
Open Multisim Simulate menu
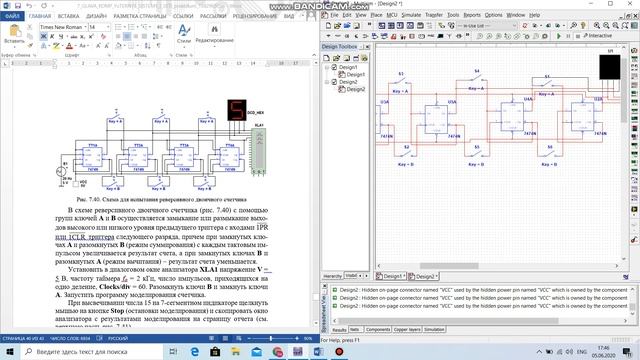(x=411, y=15)
